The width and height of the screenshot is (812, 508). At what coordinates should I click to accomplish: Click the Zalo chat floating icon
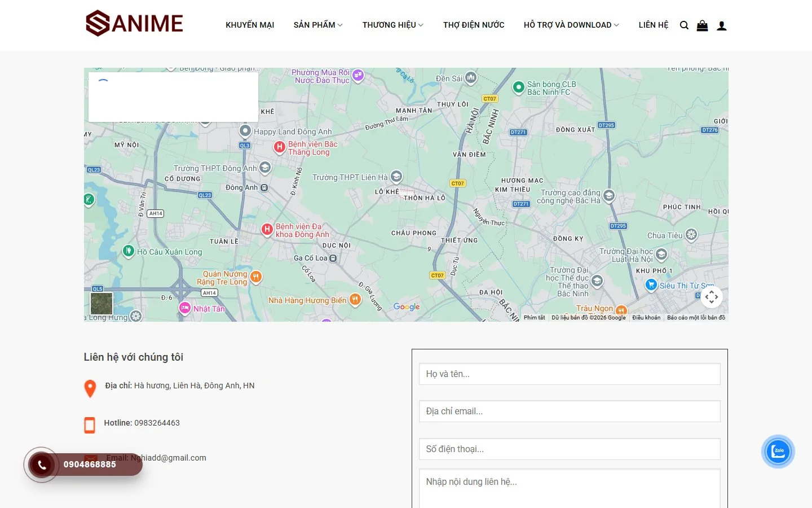[x=778, y=451]
